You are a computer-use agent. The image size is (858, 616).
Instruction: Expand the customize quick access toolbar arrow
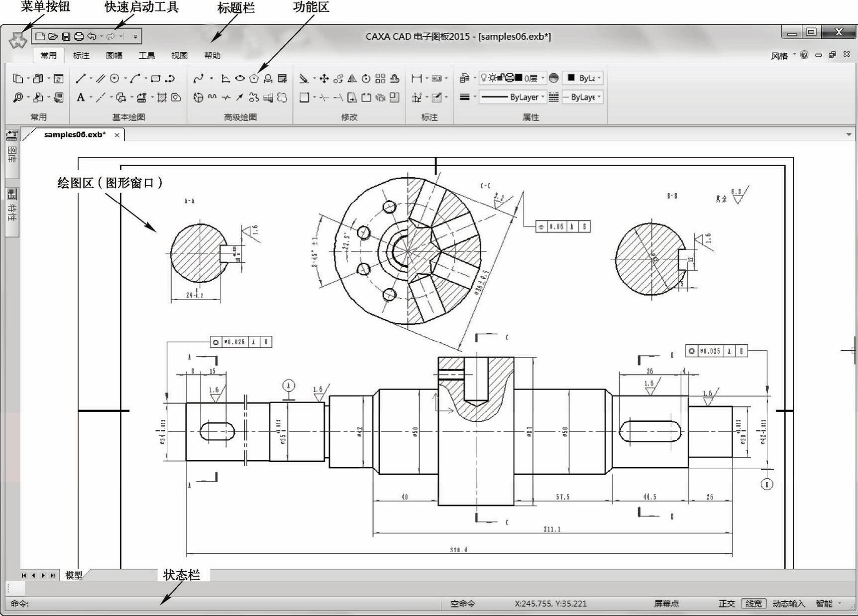(135, 36)
